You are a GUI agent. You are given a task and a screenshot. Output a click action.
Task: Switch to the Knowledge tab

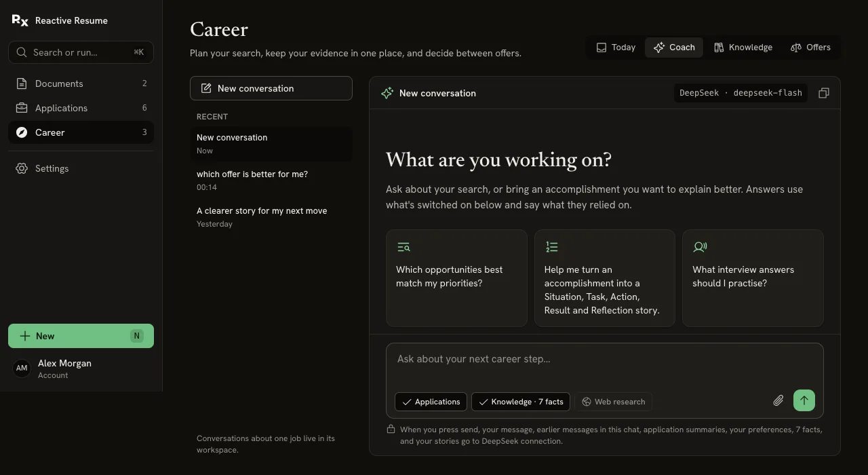(x=743, y=47)
